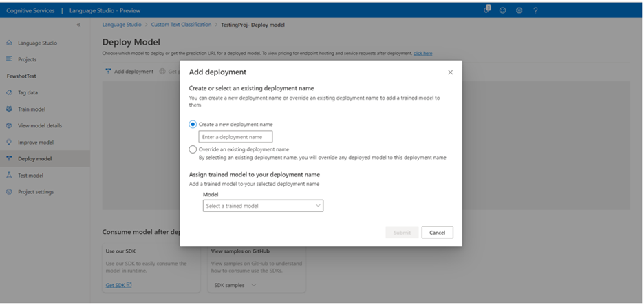Image resolution: width=644 pixels, height=305 pixels.
Task: Click the Train model icon
Action: [9, 109]
